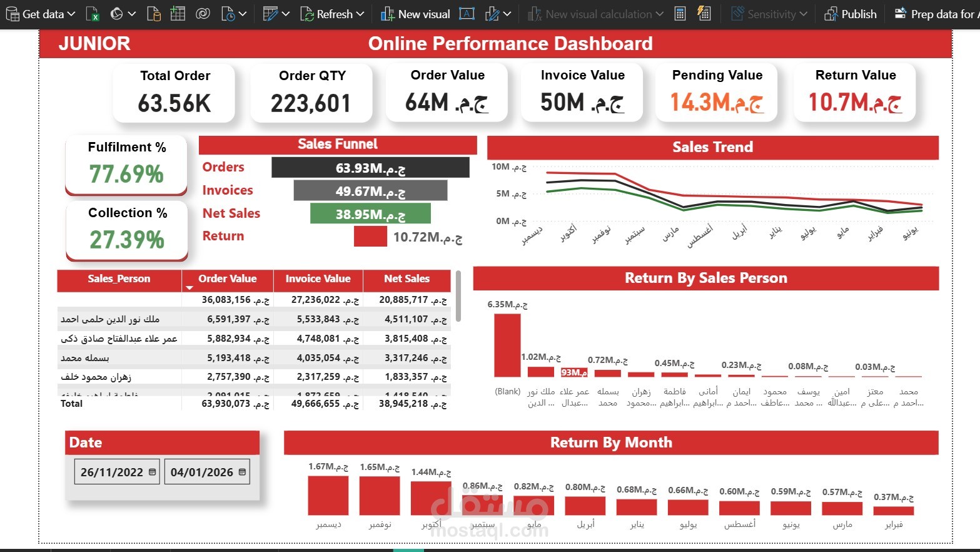Click the value 5,882,934 in Order Value column
This screenshot has height=552, width=980.
pos(238,339)
